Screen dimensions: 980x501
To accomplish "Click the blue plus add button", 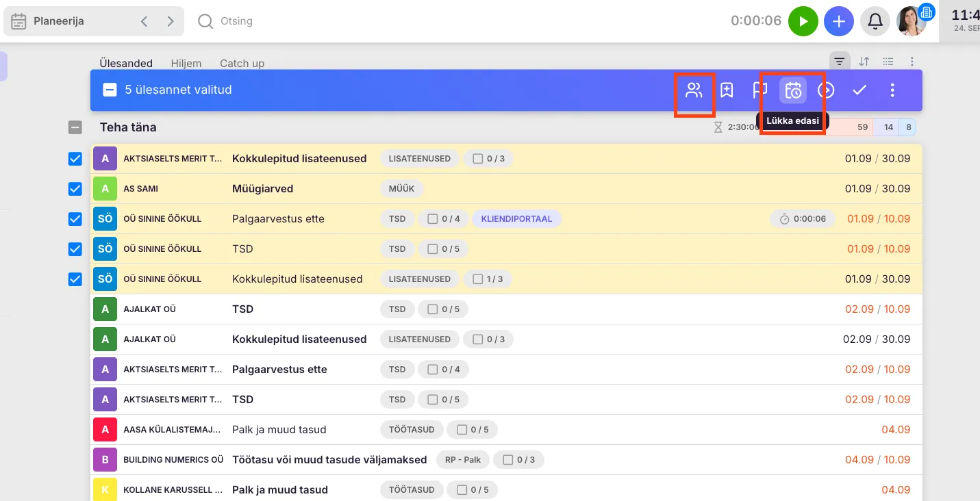I will point(839,21).
